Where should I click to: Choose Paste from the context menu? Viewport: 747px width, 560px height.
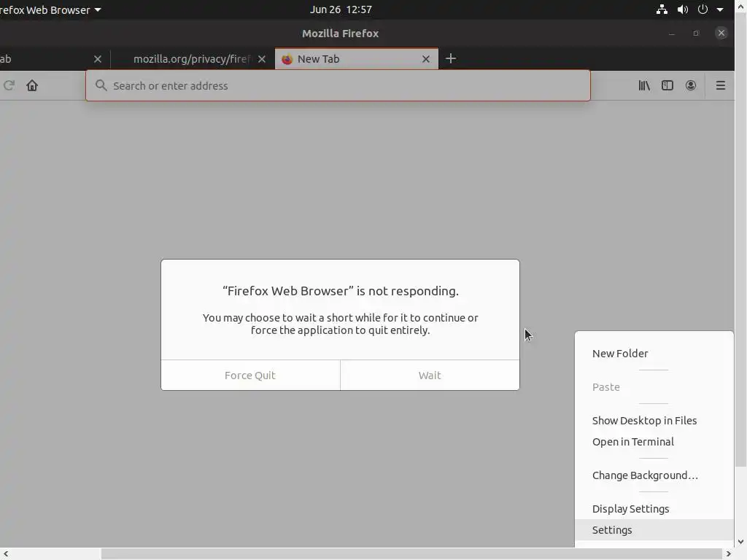click(654, 386)
